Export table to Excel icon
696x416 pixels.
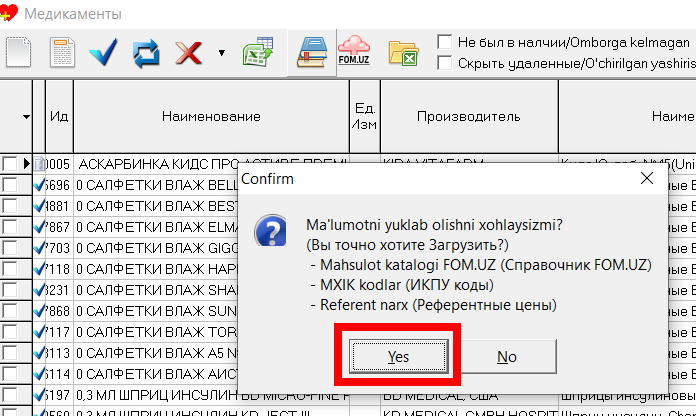tap(258, 52)
